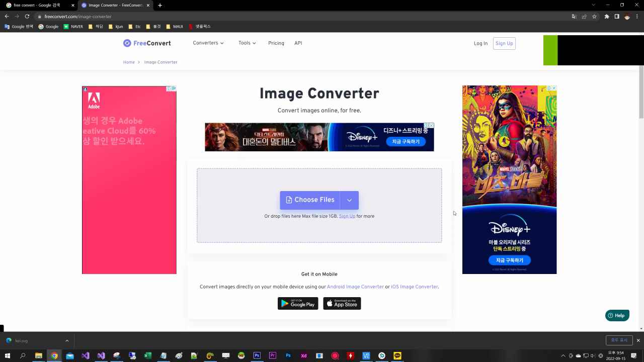Screen dimensions: 644x362
Task: Click the address bar URL
Action: pyautogui.click(x=78, y=17)
